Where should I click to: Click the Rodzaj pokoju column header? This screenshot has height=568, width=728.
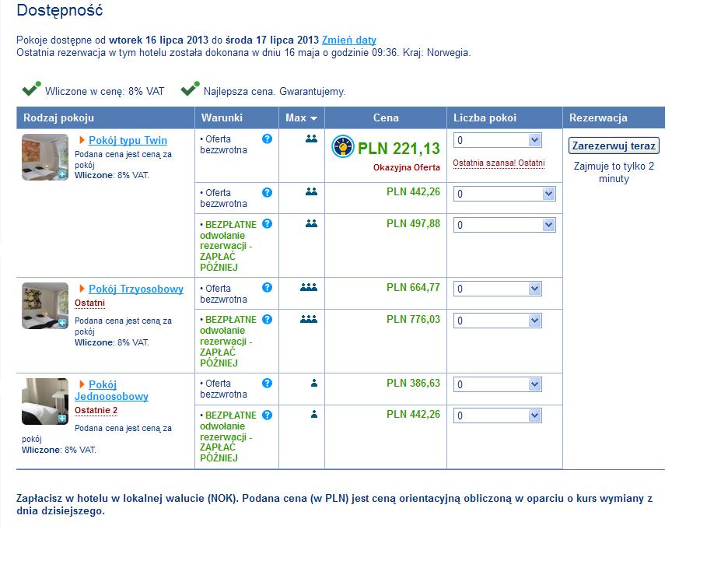click(106, 118)
